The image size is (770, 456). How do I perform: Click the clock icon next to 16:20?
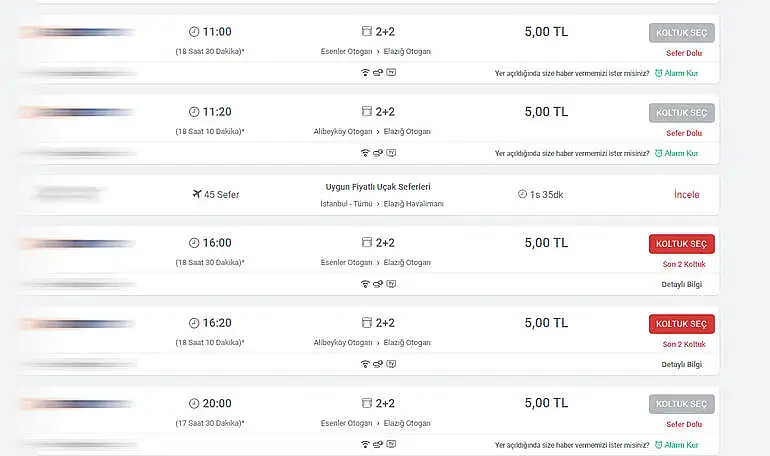pos(194,323)
